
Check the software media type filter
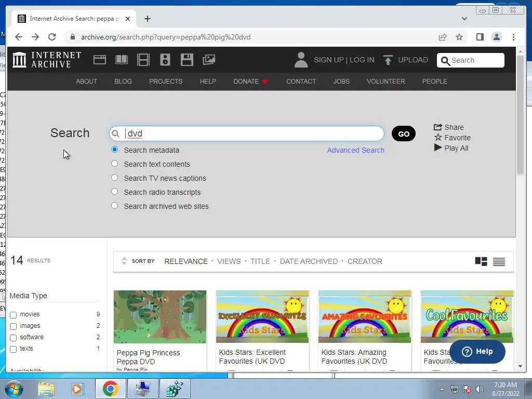(x=13, y=338)
